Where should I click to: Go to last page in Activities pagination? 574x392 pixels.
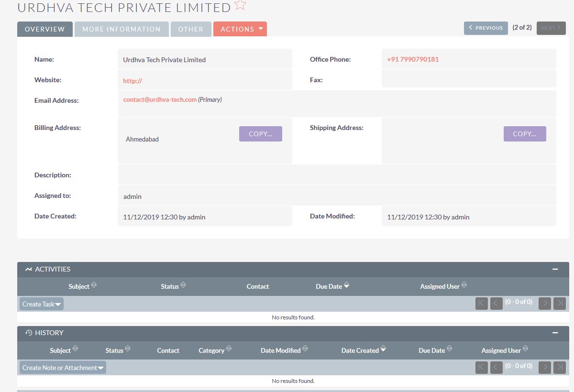560,303
